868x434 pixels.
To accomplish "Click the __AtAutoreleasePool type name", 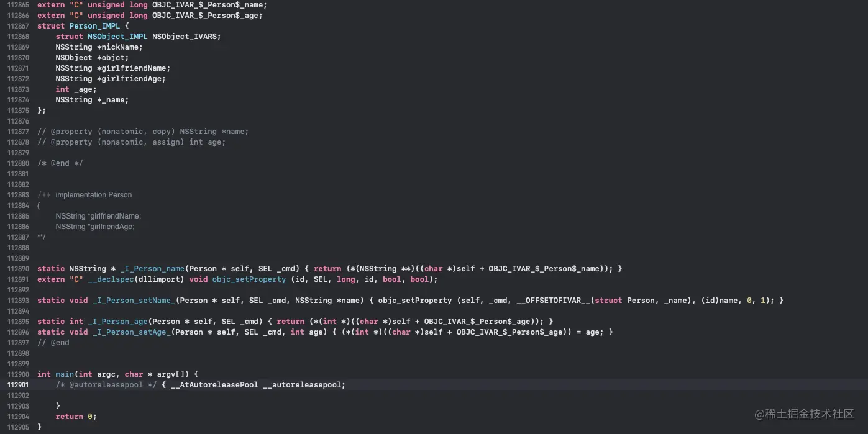I will coord(214,385).
